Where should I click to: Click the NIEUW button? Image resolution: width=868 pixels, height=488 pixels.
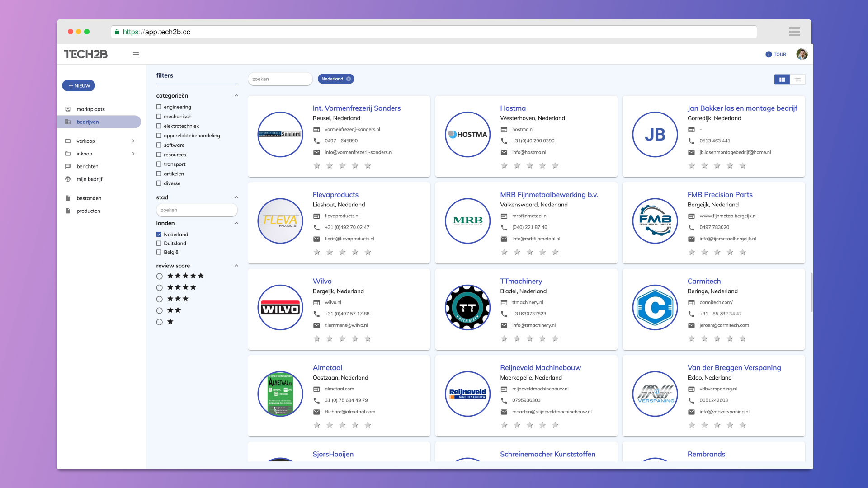79,86
